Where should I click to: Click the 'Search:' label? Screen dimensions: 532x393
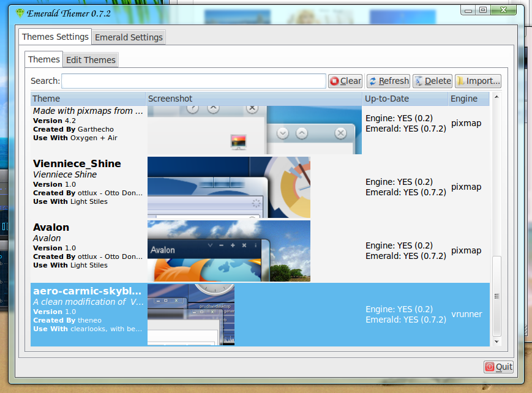(45, 81)
